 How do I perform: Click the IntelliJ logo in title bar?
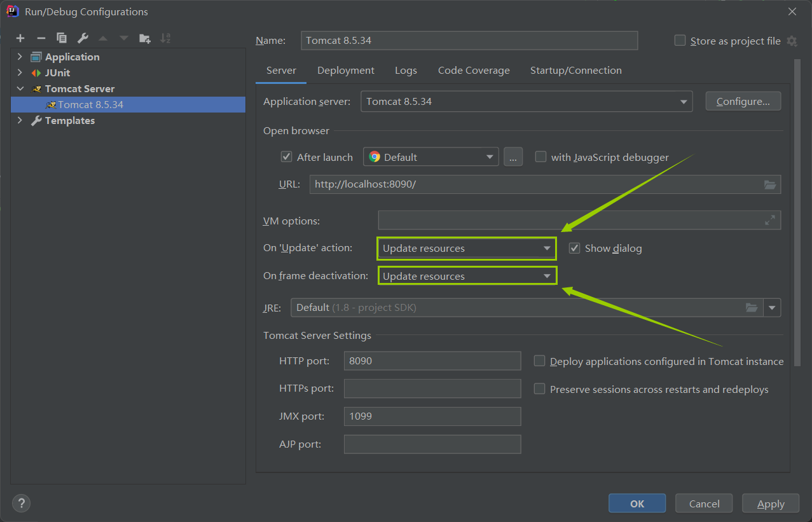[x=12, y=11]
